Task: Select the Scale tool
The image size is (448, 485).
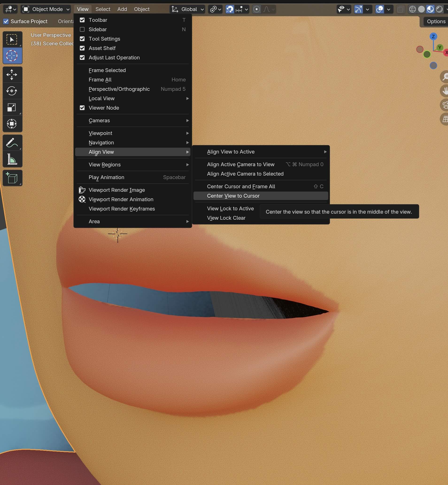Action: click(x=12, y=107)
